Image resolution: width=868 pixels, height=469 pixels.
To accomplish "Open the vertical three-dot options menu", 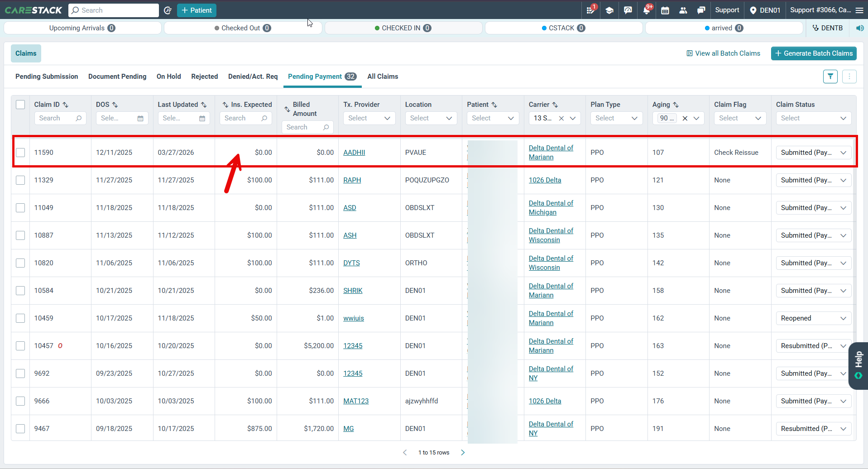I will (849, 77).
